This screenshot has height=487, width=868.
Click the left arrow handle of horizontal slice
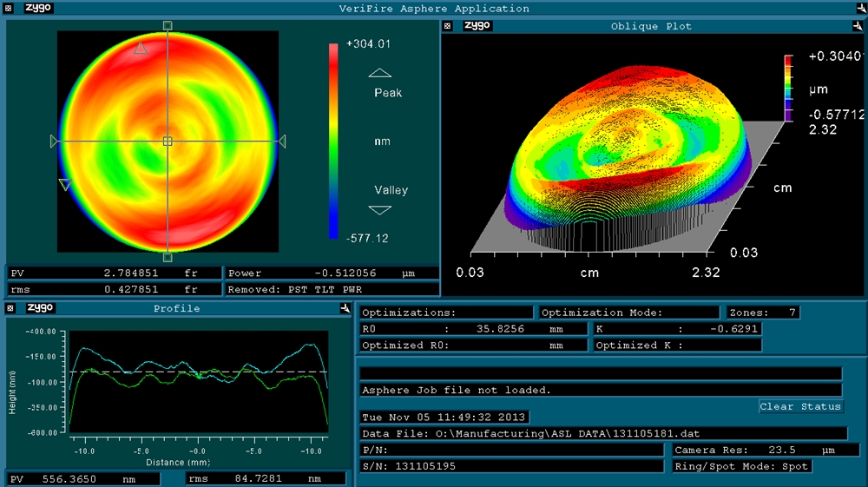point(54,141)
